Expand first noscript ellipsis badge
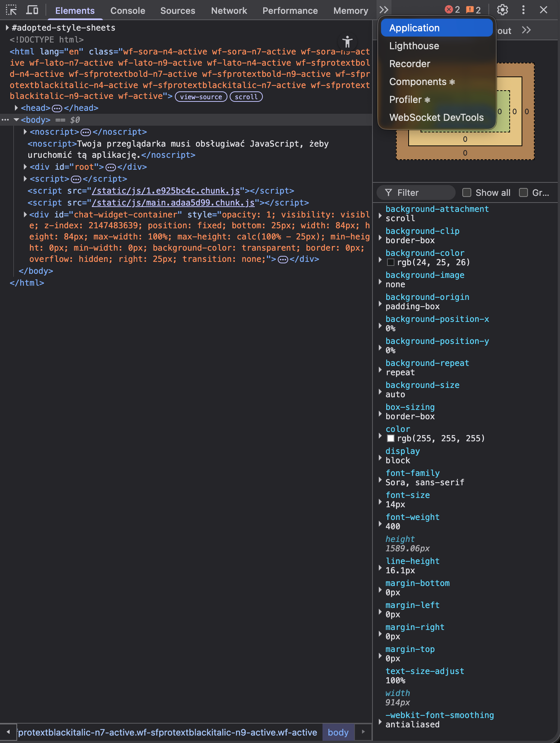Image resolution: width=560 pixels, height=743 pixels. coord(86,132)
